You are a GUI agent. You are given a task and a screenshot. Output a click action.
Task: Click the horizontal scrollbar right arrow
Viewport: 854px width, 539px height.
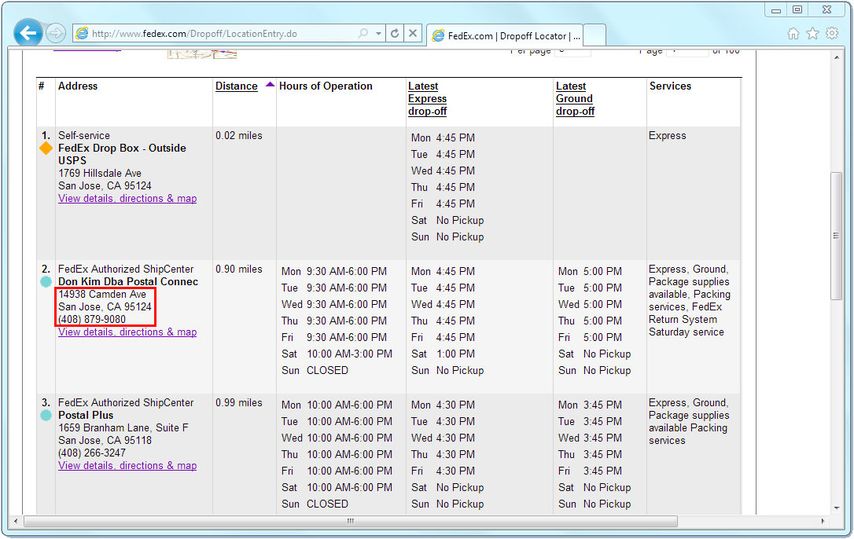[822, 521]
